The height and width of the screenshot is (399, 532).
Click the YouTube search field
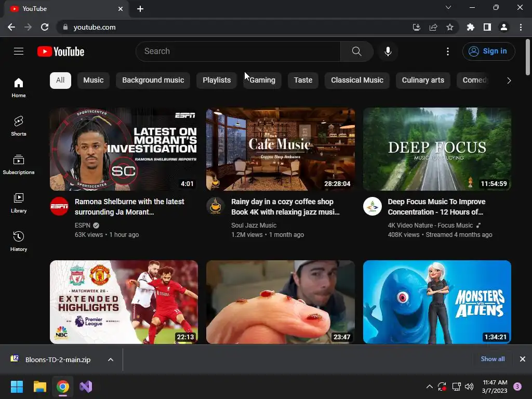pyautogui.click(x=238, y=51)
